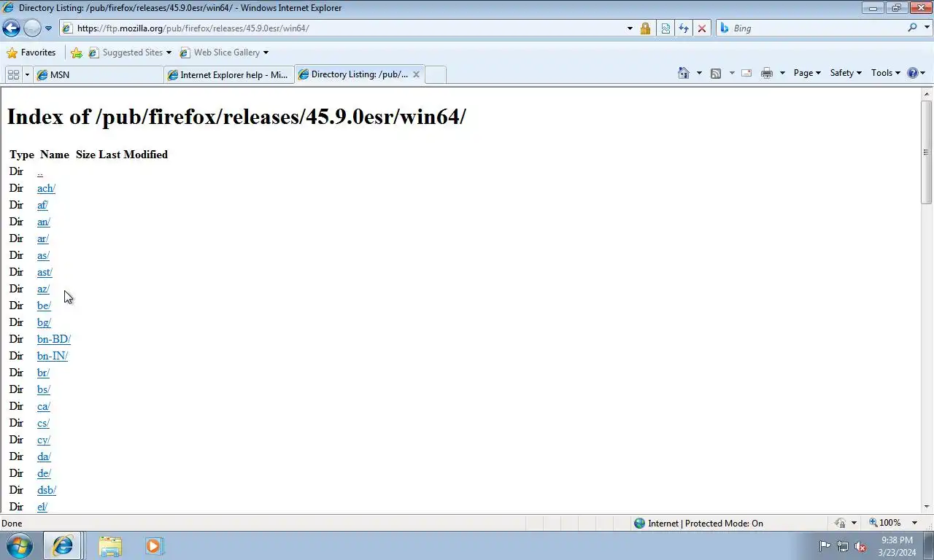The height and width of the screenshot is (560, 934).
Task: Open the parent directory '..' link
Action: 40,172
